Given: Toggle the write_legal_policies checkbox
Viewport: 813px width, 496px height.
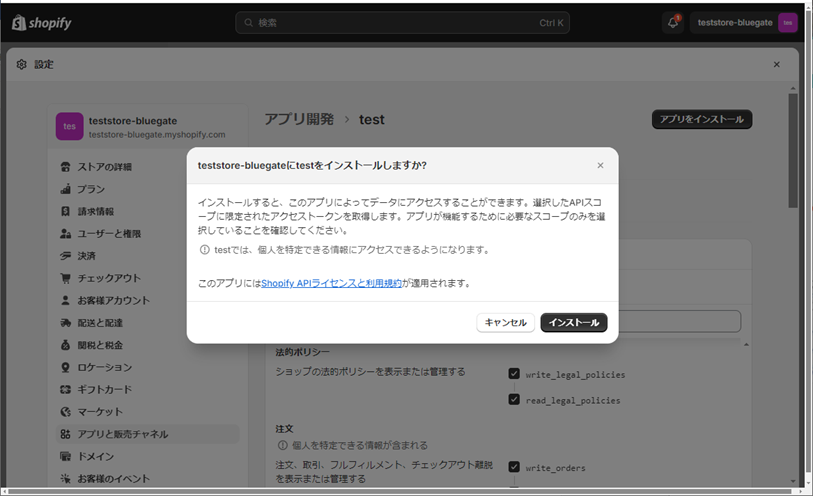Looking at the screenshot, I should 514,374.
